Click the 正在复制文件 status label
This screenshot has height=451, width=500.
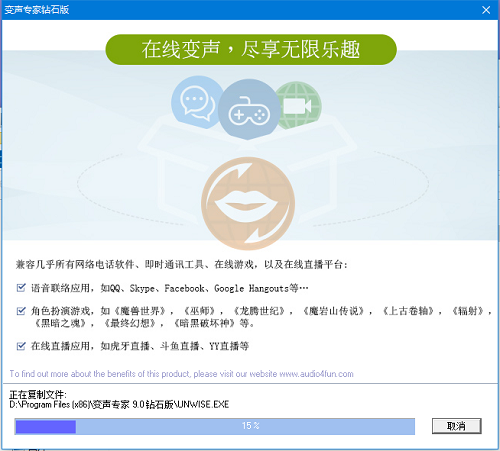tap(38, 395)
